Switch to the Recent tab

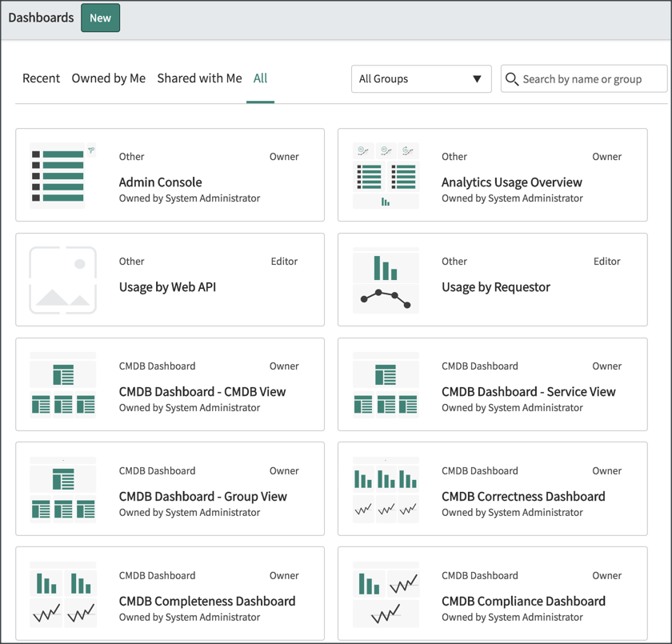click(x=41, y=78)
